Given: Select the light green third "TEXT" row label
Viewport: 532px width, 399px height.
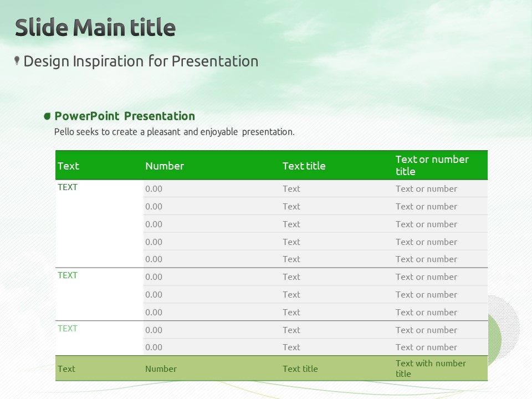Looking at the screenshot, I should pyautogui.click(x=68, y=329).
